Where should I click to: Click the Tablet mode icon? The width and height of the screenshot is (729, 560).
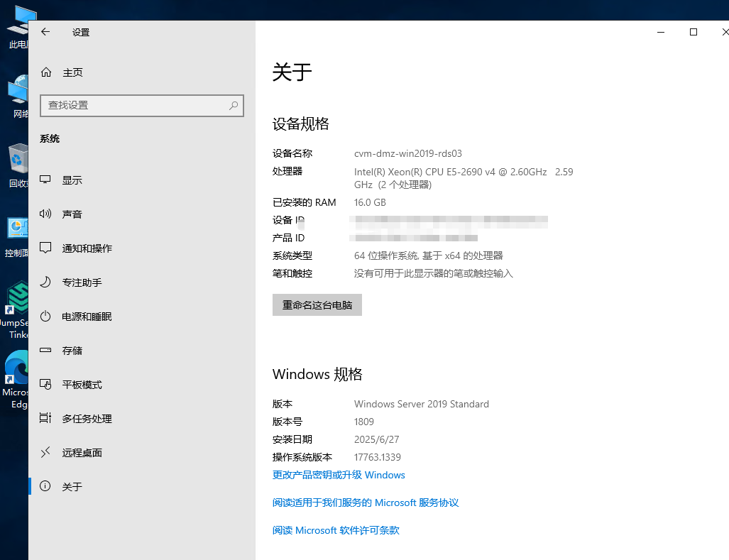45,384
